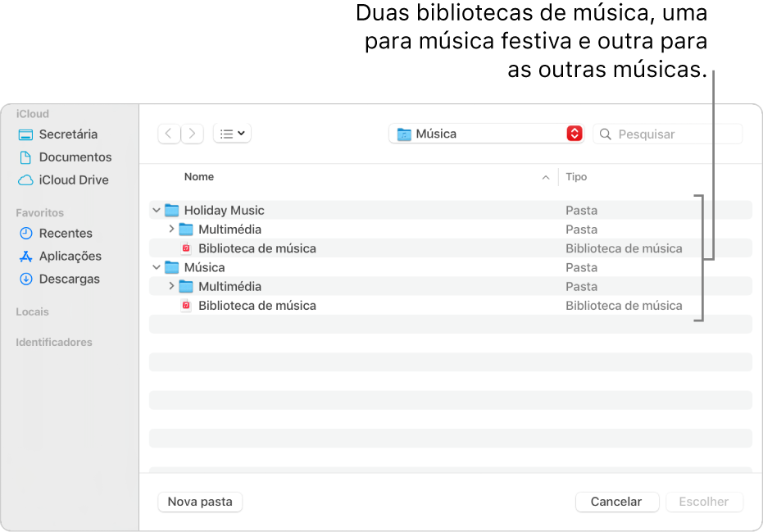Collapse the Holiday Music folder
Image resolution: width=763 pixels, height=532 pixels.
[x=157, y=211]
